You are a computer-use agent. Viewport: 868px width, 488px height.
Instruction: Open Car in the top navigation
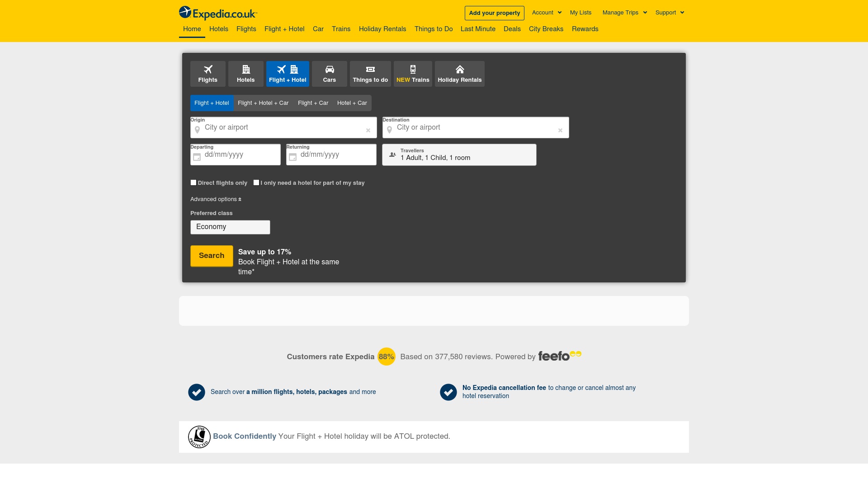(x=318, y=29)
